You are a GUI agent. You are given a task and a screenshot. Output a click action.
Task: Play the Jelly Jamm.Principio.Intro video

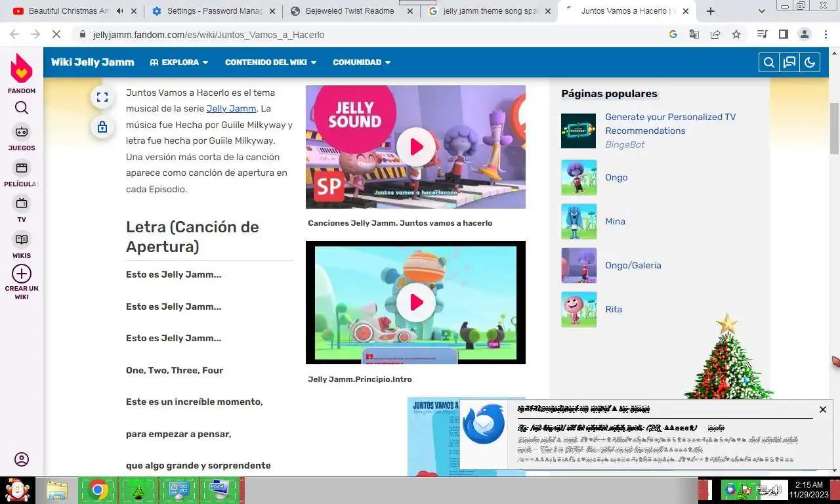click(415, 303)
